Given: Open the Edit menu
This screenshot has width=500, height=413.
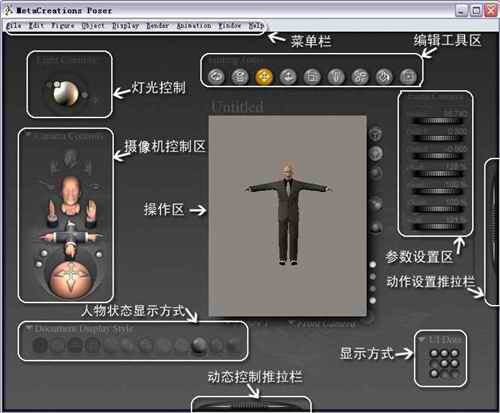Looking at the screenshot, I should pyautogui.click(x=36, y=25).
